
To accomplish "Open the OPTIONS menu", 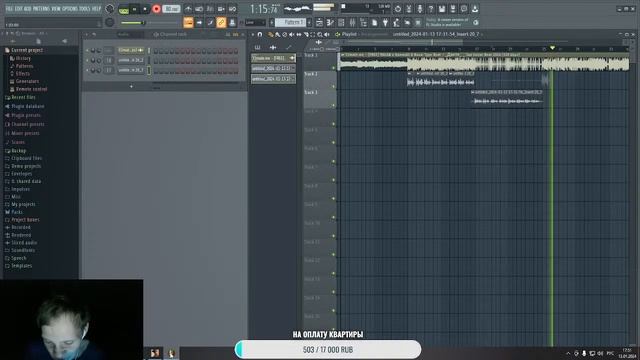I will point(70,9).
